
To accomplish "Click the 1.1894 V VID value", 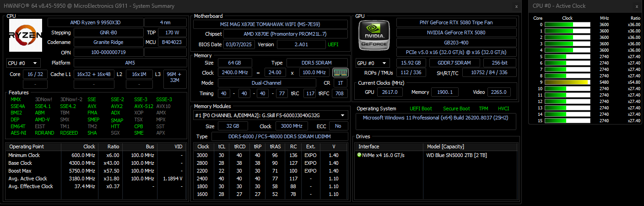I will pos(173,179).
